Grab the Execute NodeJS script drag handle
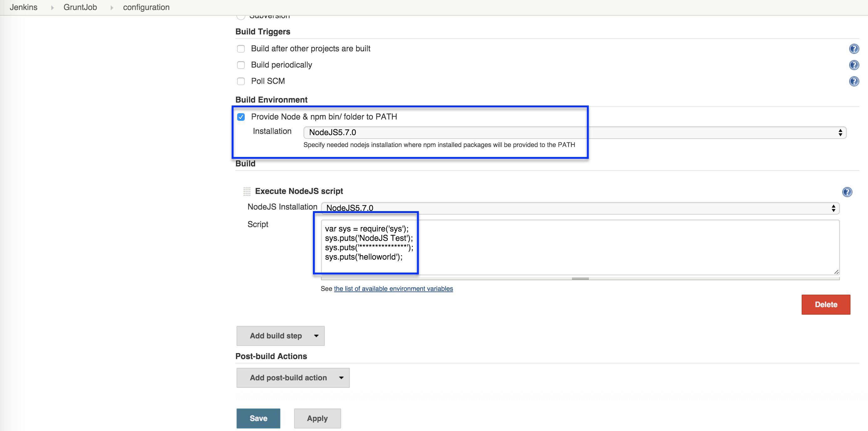 [x=247, y=191]
